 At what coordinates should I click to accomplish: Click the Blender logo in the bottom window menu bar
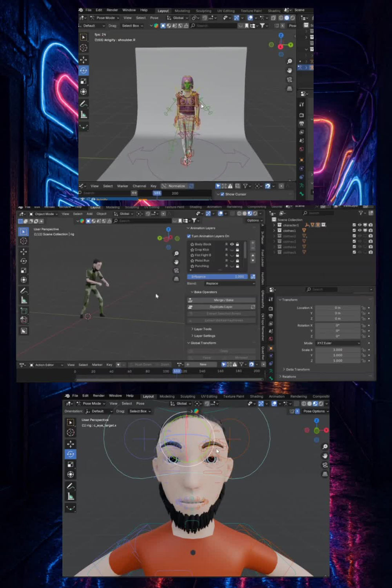pos(67,396)
